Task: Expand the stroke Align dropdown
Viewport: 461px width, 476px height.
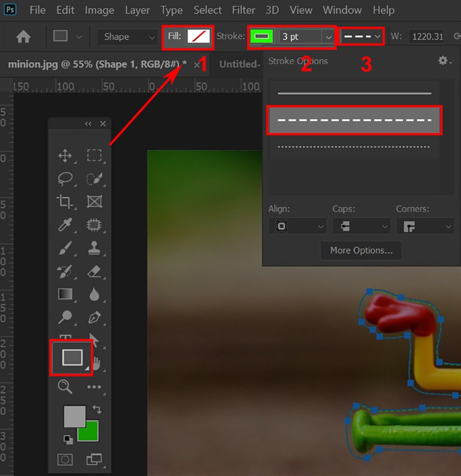Action: point(297,226)
